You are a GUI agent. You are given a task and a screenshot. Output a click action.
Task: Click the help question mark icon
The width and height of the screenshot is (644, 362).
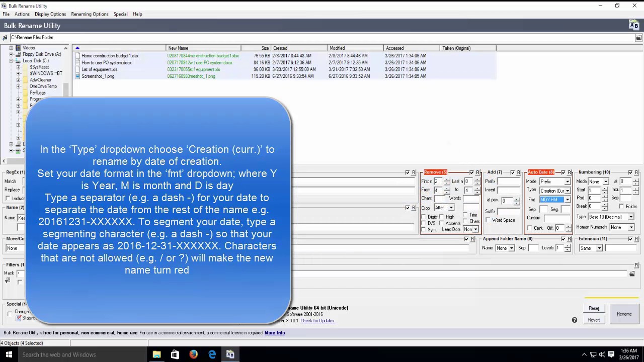click(575, 320)
